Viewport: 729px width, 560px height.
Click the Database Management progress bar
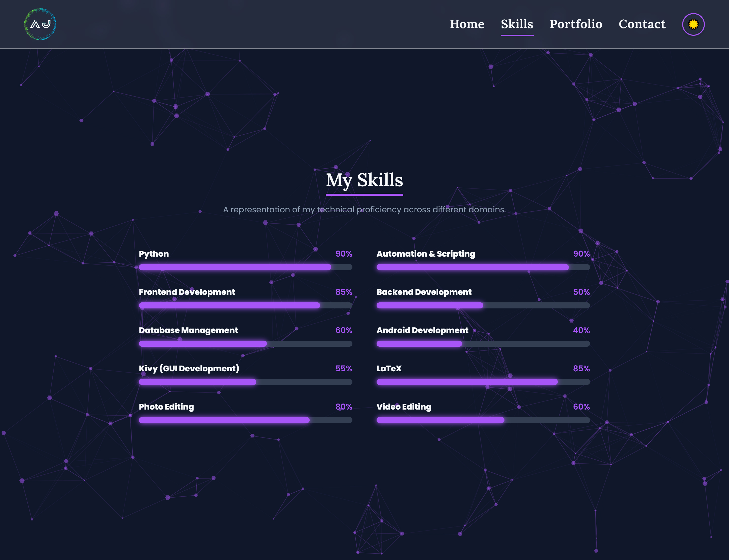coord(245,344)
